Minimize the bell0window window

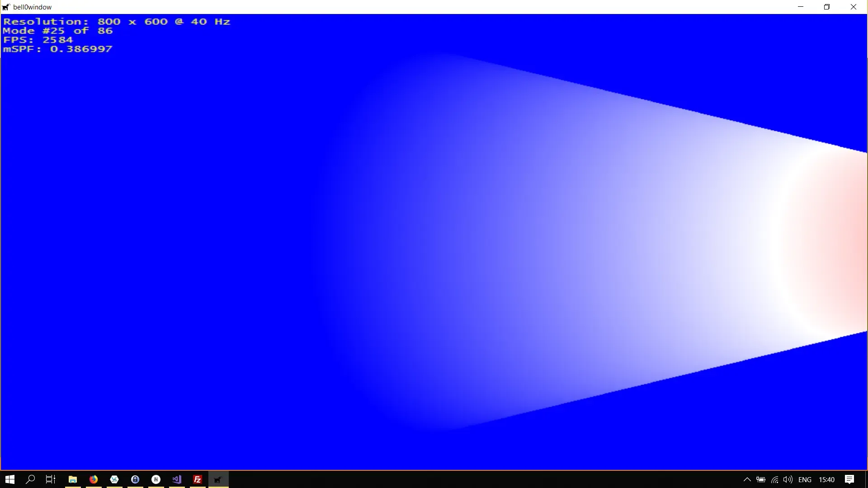pos(801,7)
